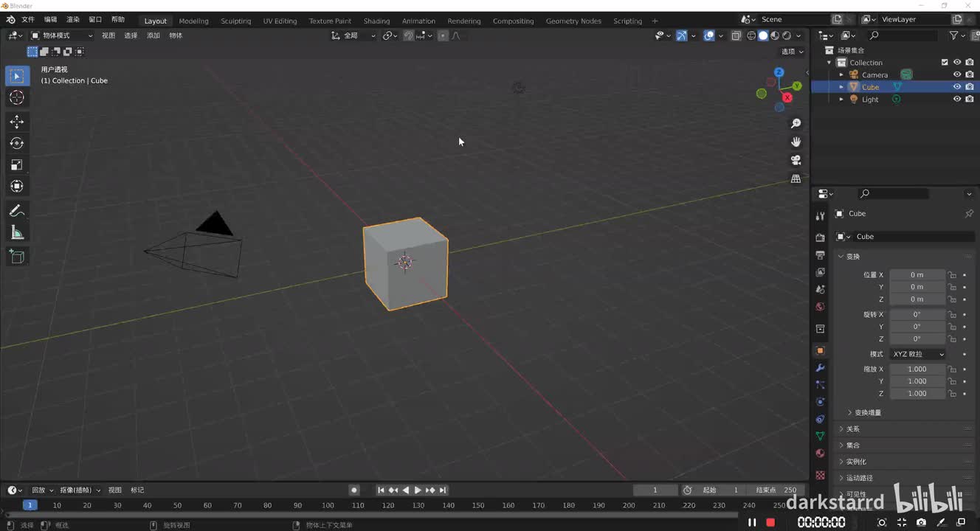Screen dimensions: 980x531
Task: Open the timeline 抠像(插帧) popover
Action: 80,490
